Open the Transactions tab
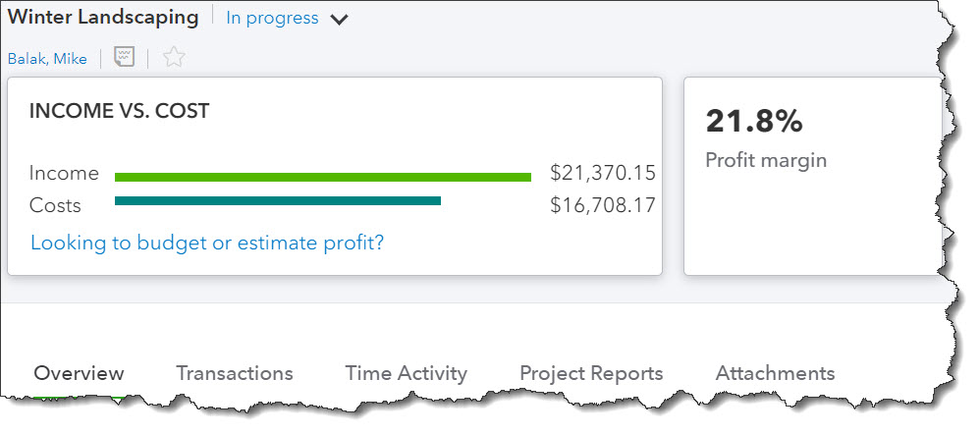 tap(235, 373)
